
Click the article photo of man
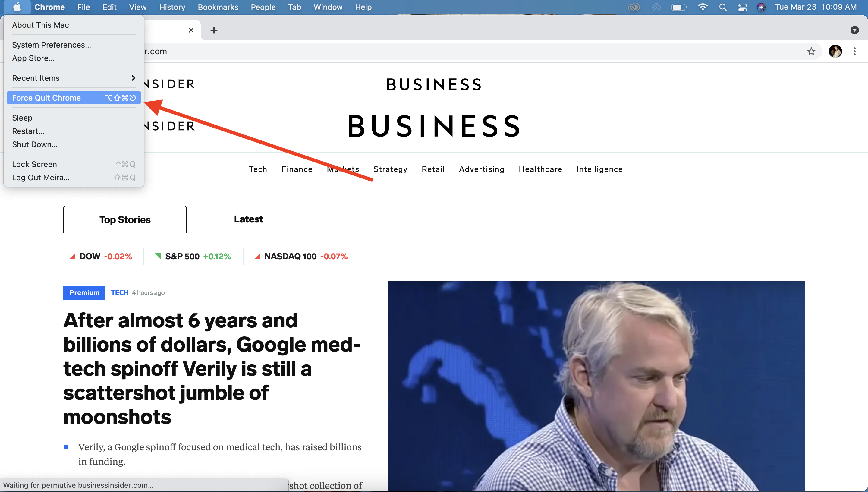click(596, 386)
